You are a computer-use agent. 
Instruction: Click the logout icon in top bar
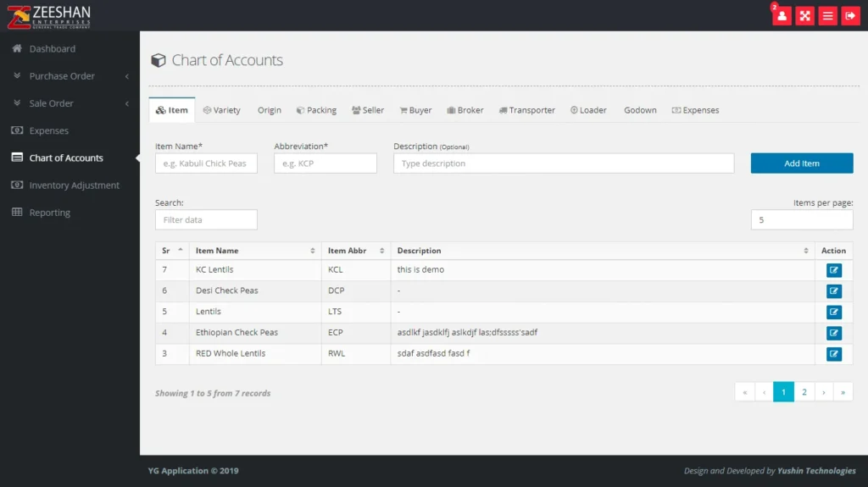click(x=850, y=15)
